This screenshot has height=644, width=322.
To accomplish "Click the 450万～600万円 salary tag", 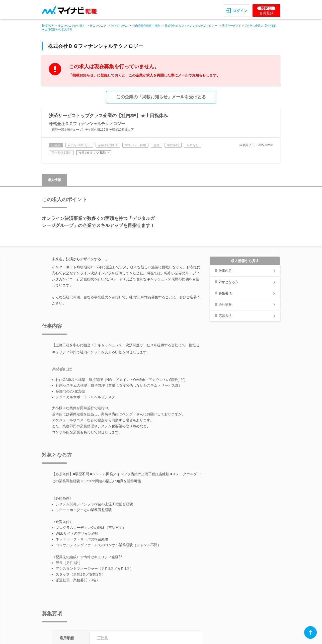I will coord(79,145).
